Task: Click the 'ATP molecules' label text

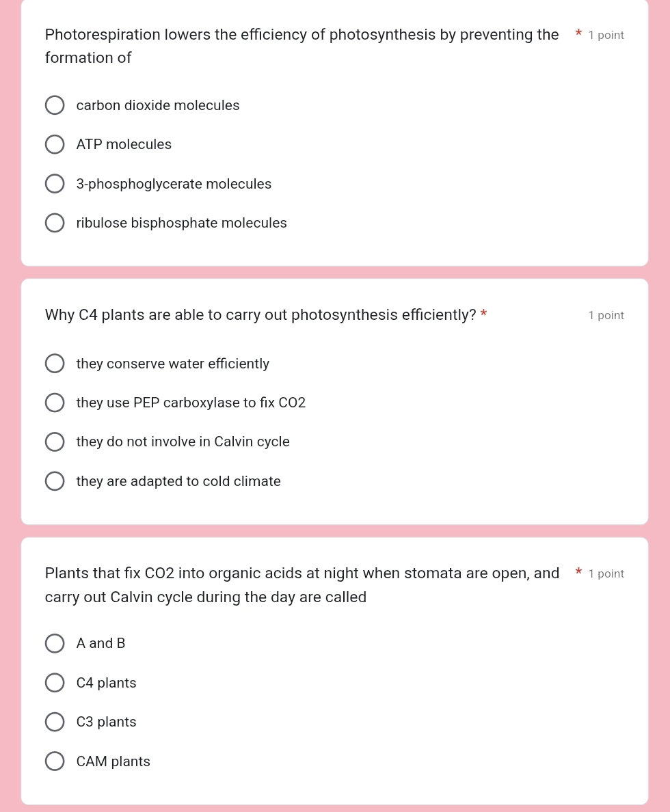Action: 124,145
